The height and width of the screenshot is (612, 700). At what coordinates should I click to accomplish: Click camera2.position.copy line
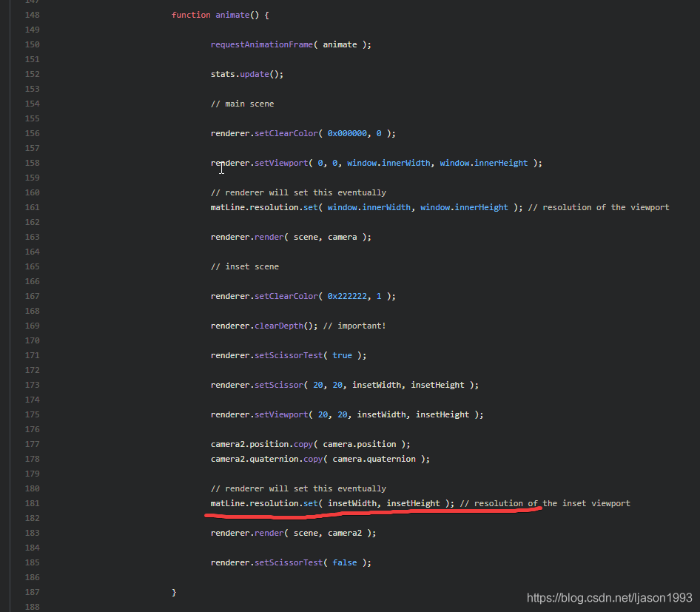[310, 444]
